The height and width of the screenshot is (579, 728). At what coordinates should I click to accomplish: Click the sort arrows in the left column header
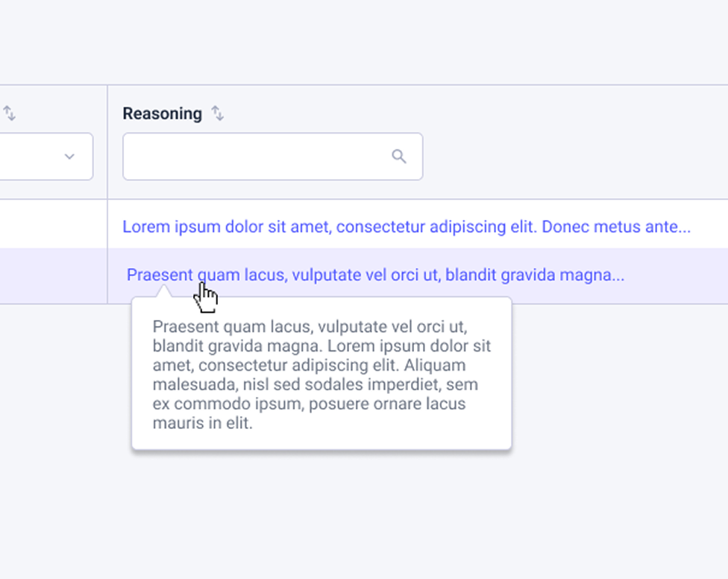pos(9,113)
